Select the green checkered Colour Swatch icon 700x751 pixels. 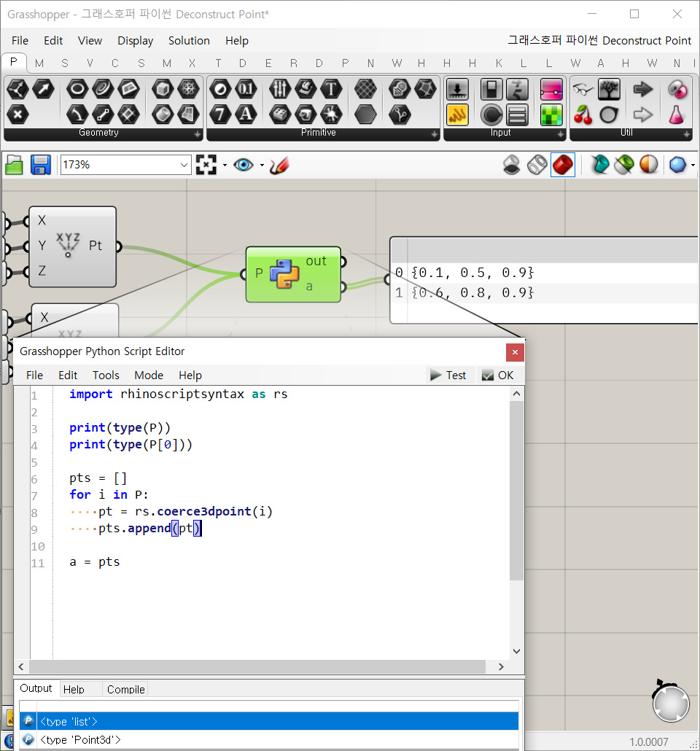pyautogui.click(x=551, y=114)
